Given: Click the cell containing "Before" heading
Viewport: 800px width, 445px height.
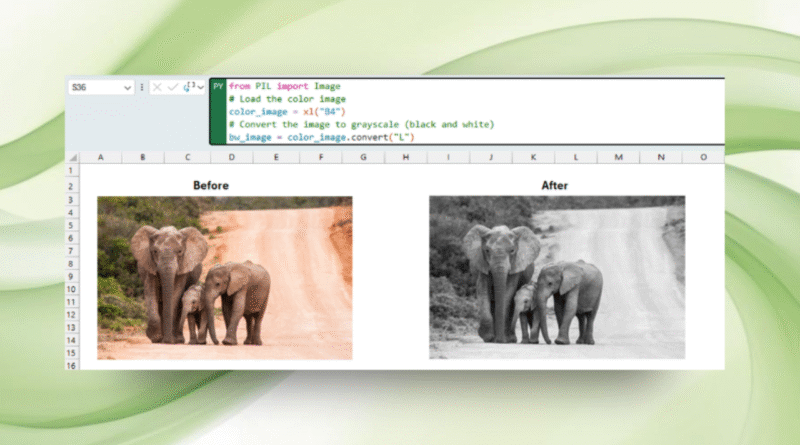Looking at the screenshot, I should click(x=211, y=185).
